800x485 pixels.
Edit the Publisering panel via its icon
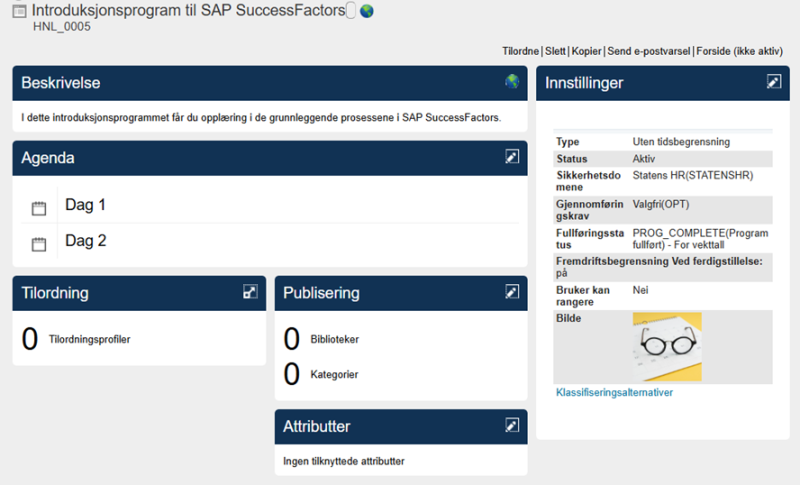point(512,292)
